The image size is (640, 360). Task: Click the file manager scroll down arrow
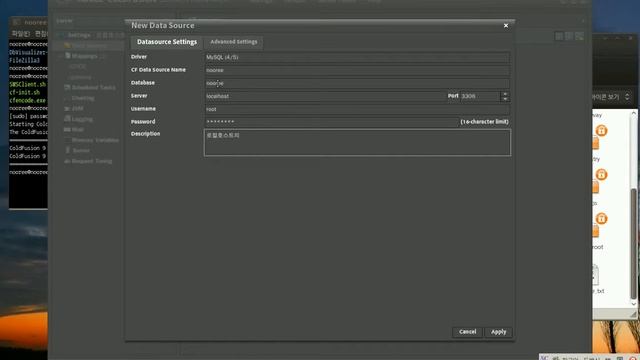point(633,304)
